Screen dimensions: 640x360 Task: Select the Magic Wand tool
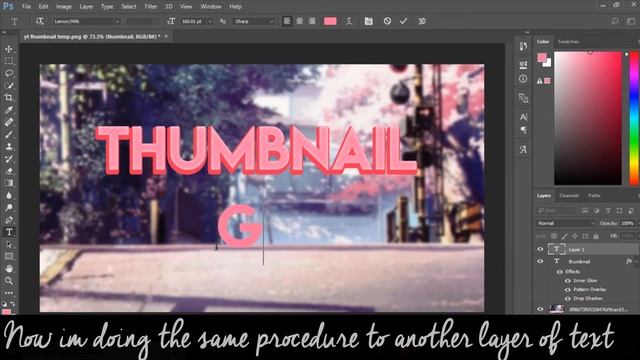pyautogui.click(x=9, y=86)
